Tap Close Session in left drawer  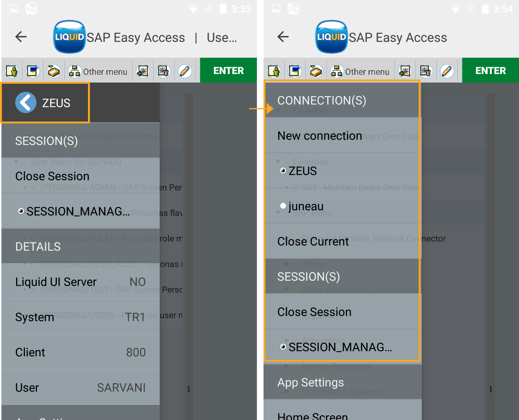(x=80, y=176)
